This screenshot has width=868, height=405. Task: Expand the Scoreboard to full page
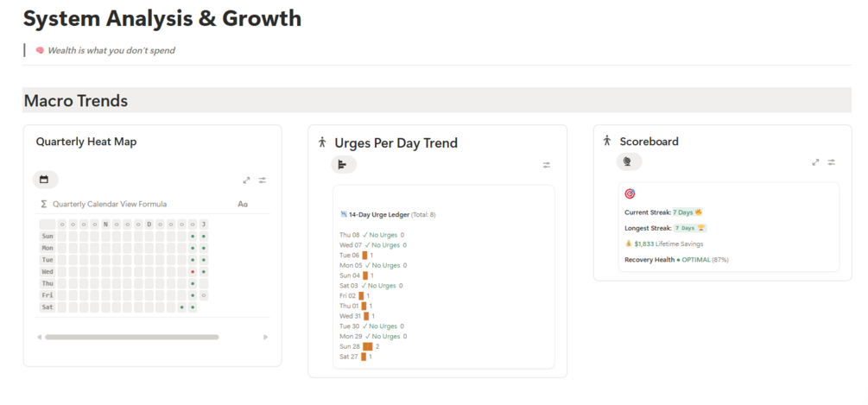815,162
